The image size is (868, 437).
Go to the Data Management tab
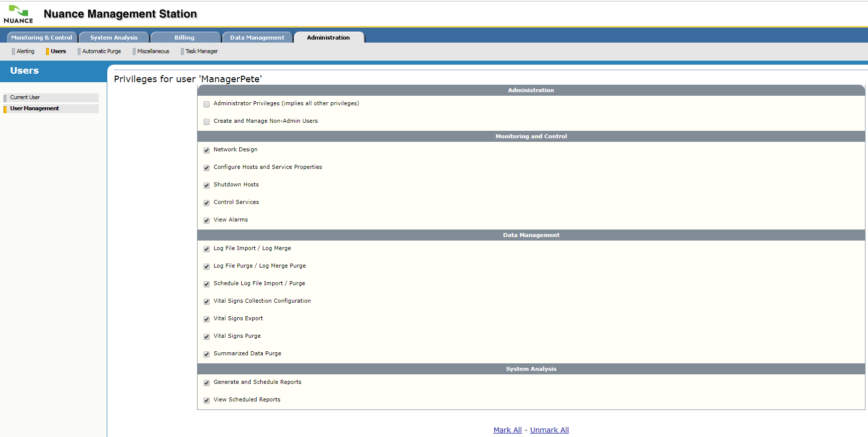(257, 38)
